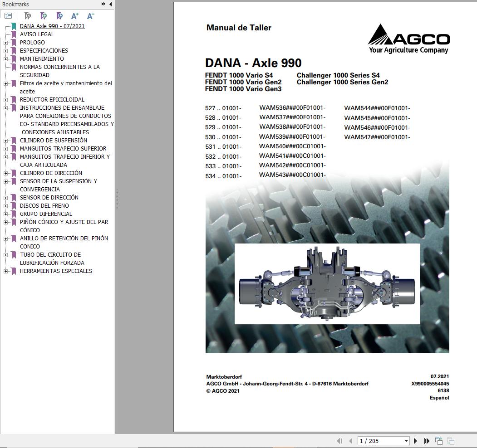Click the Delete Bookmark icon

pyautogui.click(x=27, y=16)
